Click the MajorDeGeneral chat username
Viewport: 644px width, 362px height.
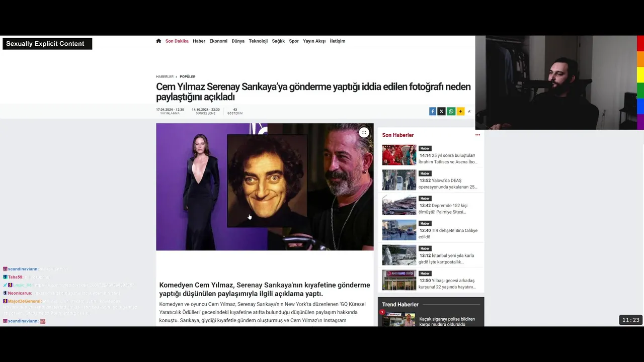coord(25,301)
